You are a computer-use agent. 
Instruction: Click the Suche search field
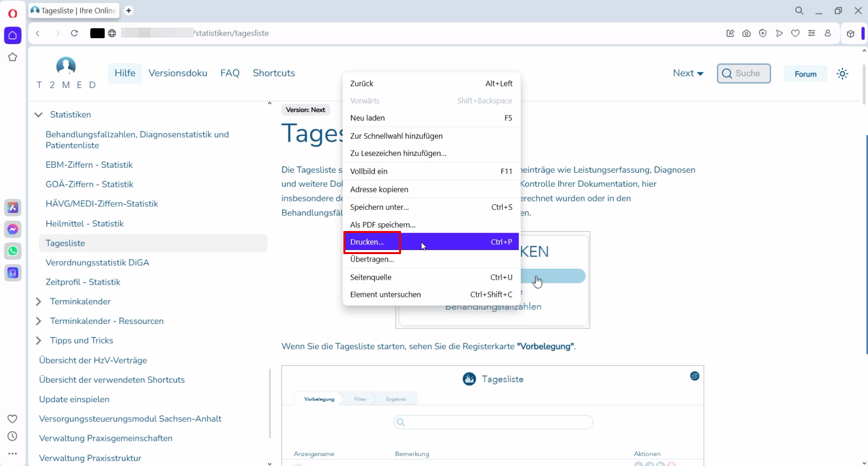pyautogui.click(x=743, y=74)
